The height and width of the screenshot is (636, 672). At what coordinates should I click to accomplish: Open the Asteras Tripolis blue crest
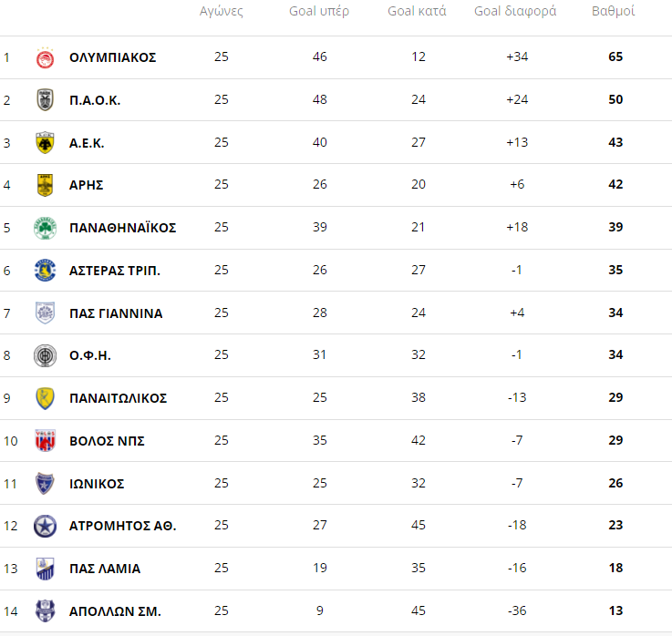tap(45, 271)
